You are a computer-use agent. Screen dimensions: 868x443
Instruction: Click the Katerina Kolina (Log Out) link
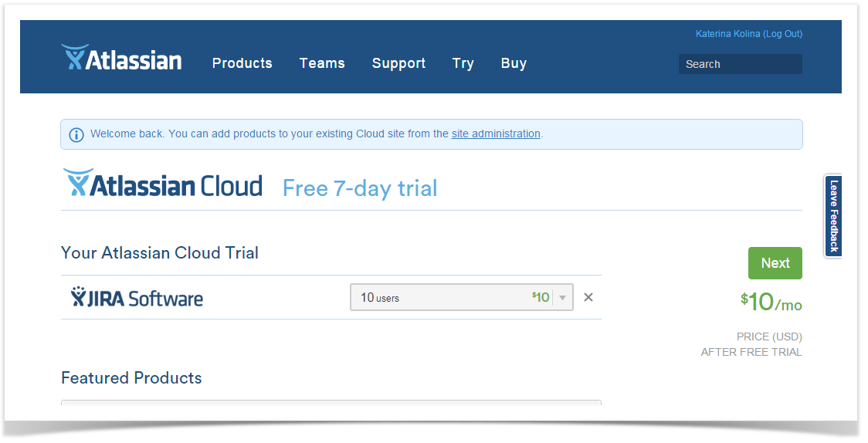click(x=748, y=34)
